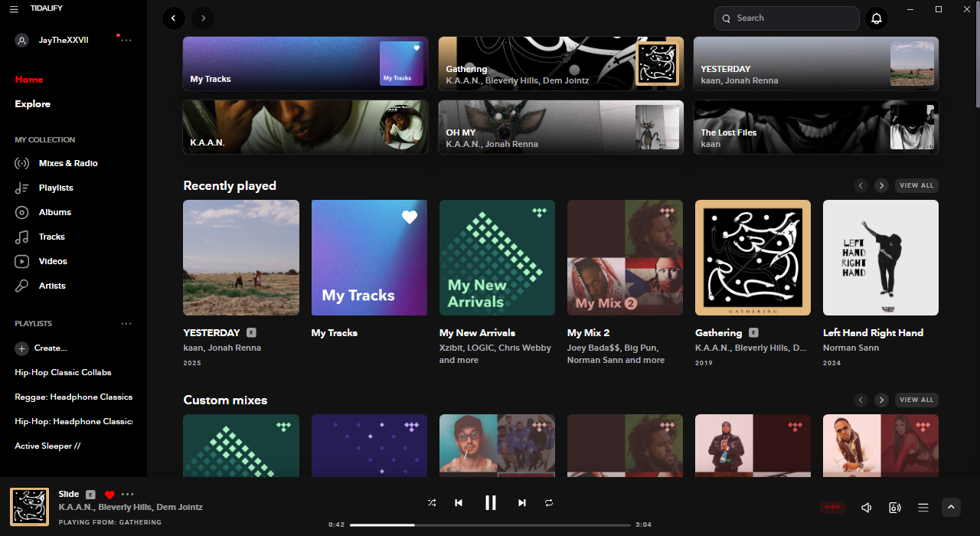Viewport: 980px width, 536px height.
Task: Click the user avatar icon
Action: coord(22,40)
